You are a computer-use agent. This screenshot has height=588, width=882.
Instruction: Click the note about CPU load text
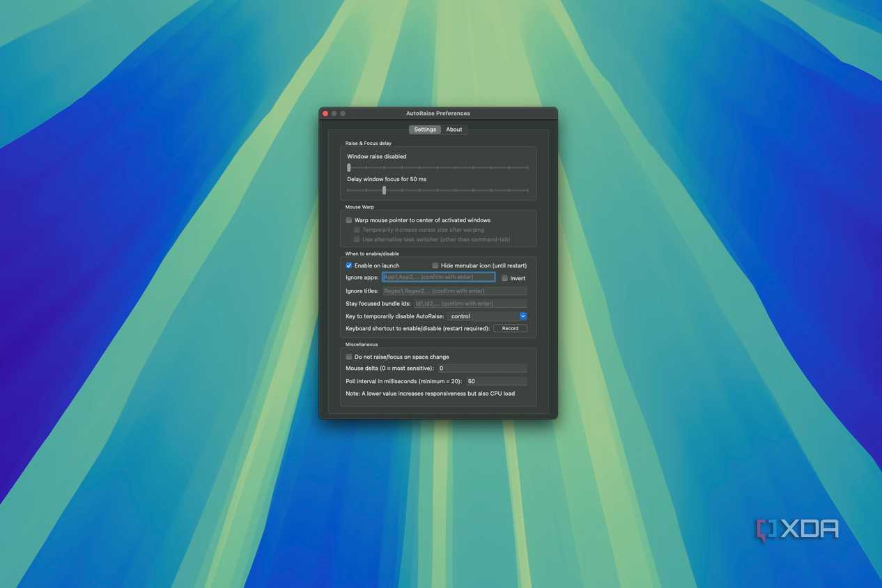(431, 394)
